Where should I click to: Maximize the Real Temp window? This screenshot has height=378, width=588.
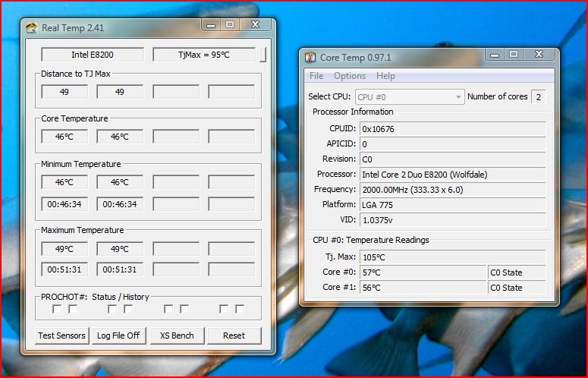230,25
